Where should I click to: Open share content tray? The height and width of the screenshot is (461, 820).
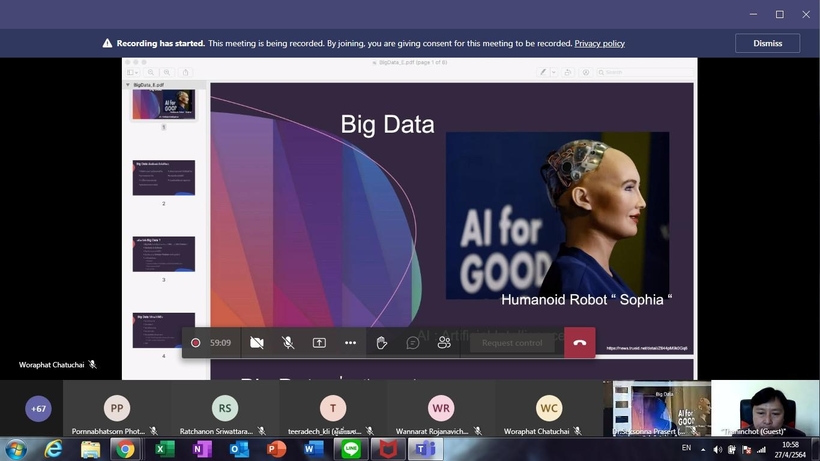coord(319,343)
